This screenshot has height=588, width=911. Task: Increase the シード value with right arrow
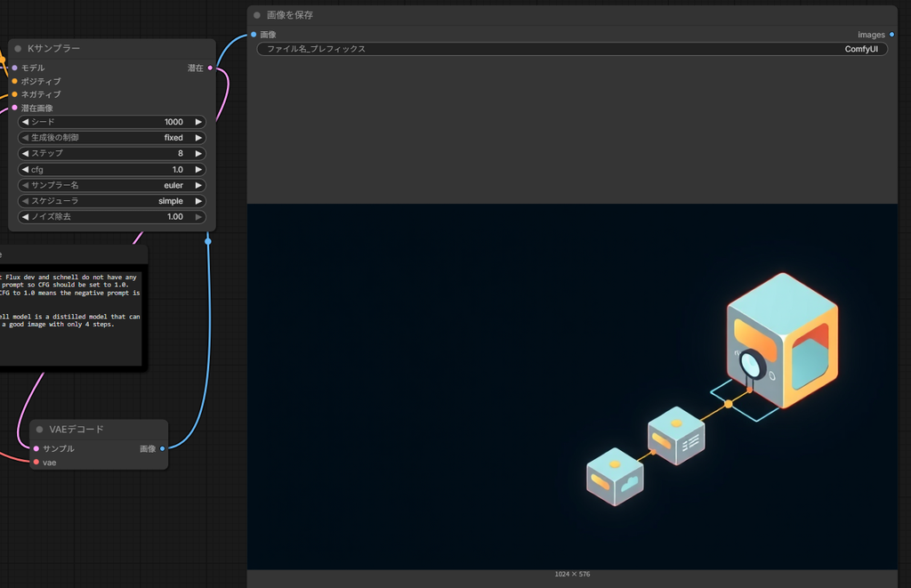click(198, 122)
